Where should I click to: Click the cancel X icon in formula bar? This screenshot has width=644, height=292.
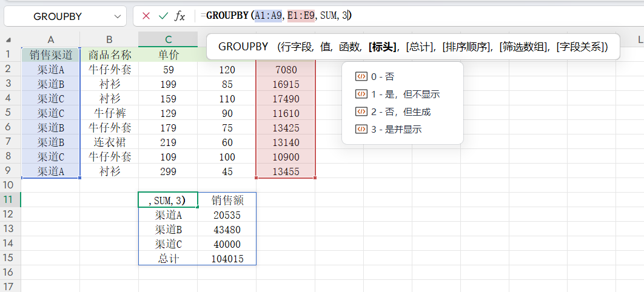point(146,16)
